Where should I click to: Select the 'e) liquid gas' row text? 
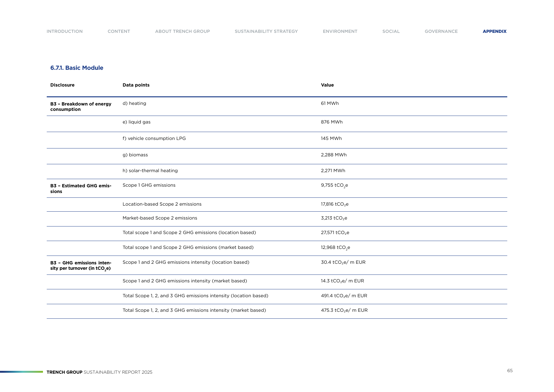(x=137, y=122)
